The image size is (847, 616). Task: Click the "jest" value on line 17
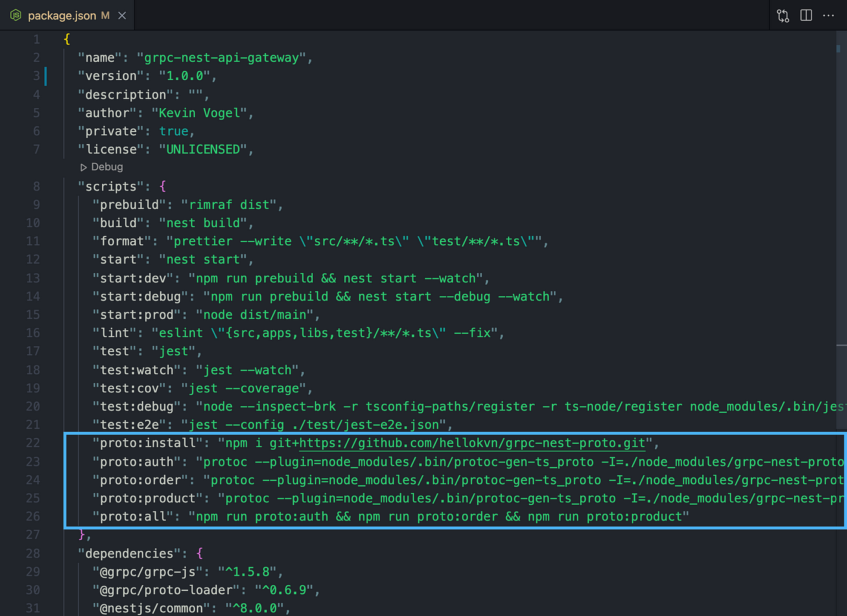point(174,351)
